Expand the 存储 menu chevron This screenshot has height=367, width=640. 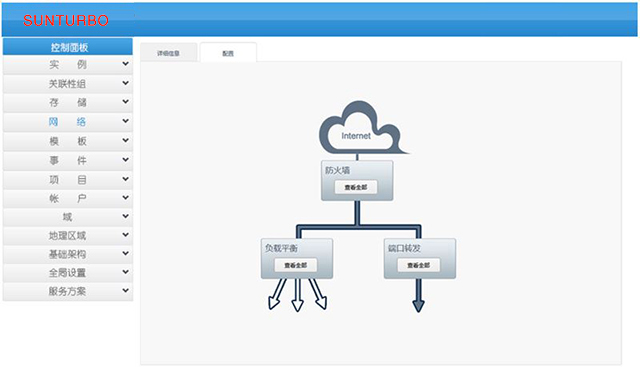[125, 102]
